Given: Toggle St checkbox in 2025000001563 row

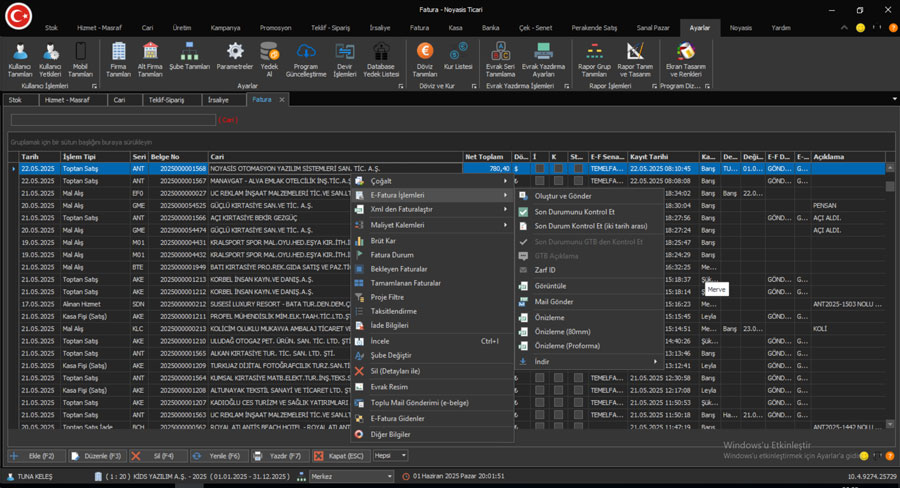Looking at the screenshot, I should click(x=578, y=415).
